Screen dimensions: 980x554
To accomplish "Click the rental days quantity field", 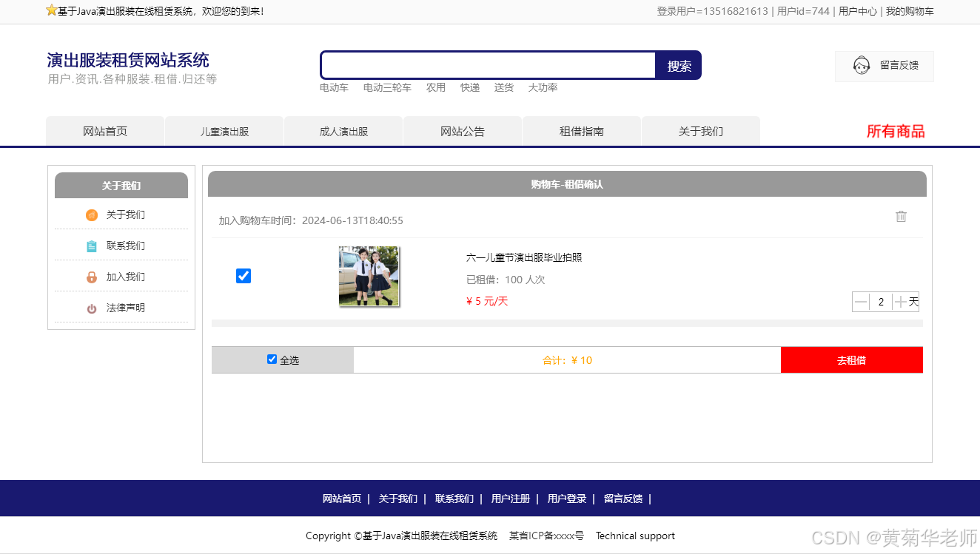I will coord(881,302).
